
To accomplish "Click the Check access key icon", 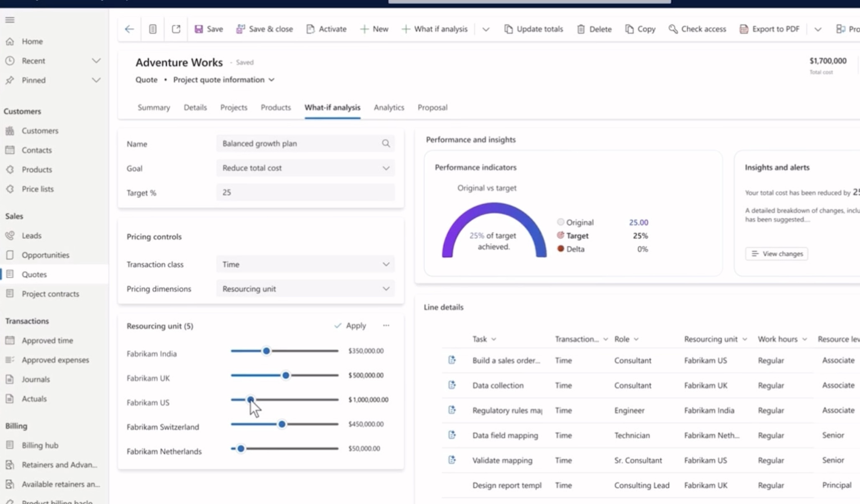I will click(673, 29).
